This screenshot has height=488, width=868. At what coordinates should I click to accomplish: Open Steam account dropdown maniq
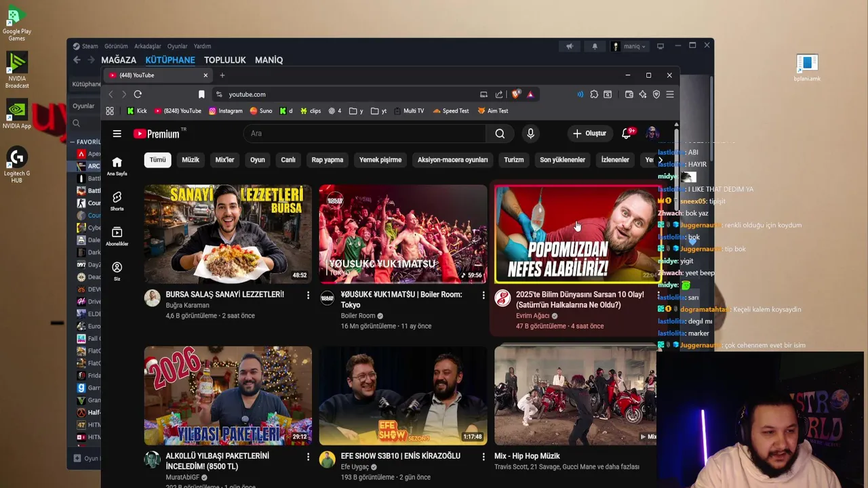[629, 46]
